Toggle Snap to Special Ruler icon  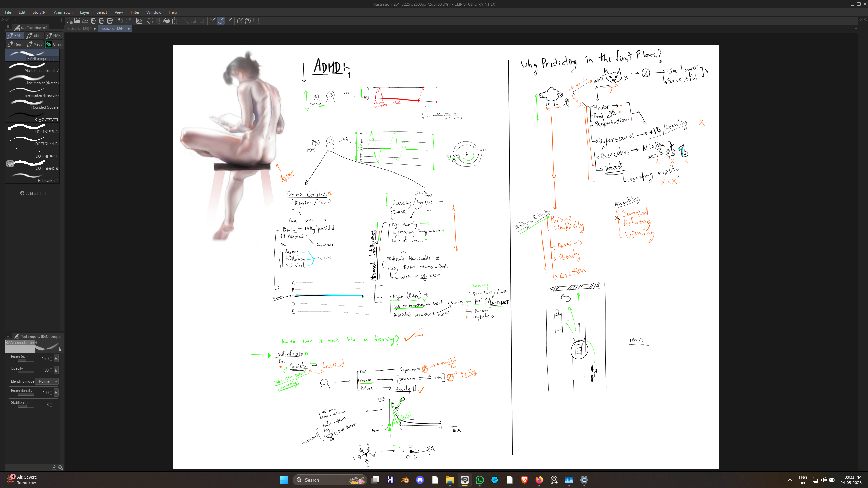(x=221, y=21)
